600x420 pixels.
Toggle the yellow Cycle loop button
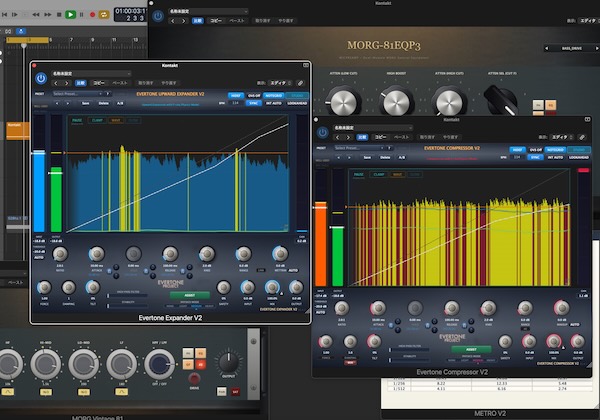tap(104, 15)
